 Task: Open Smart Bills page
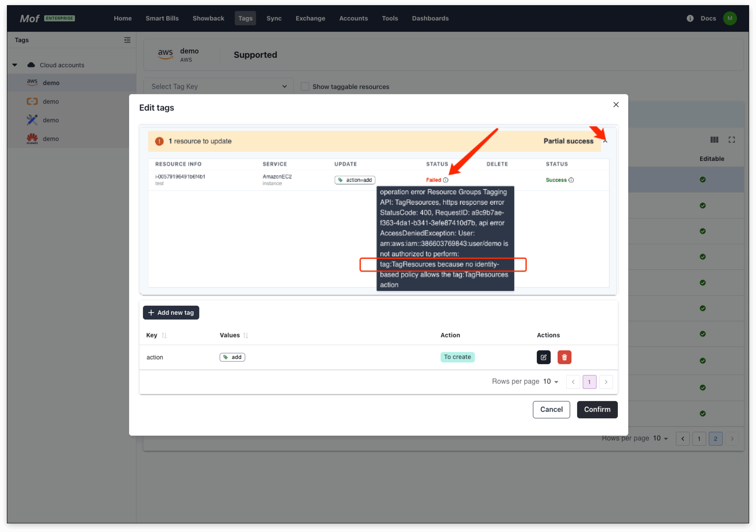tap(162, 19)
